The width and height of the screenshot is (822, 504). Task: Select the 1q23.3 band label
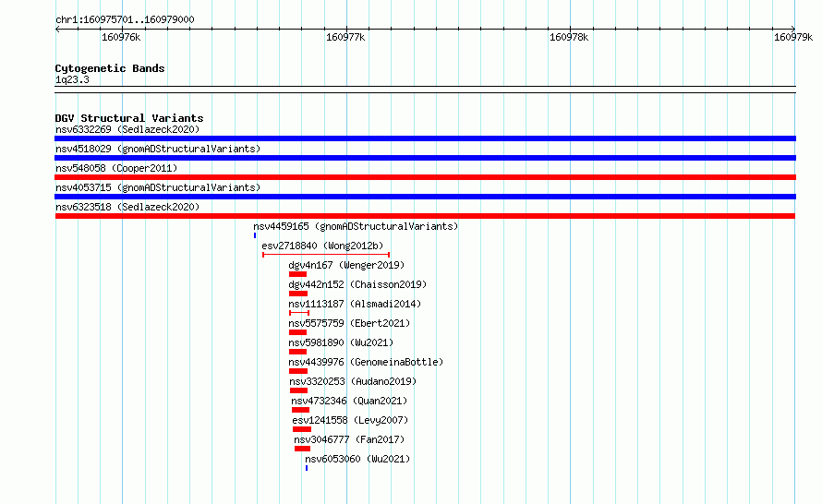(72, 79)
